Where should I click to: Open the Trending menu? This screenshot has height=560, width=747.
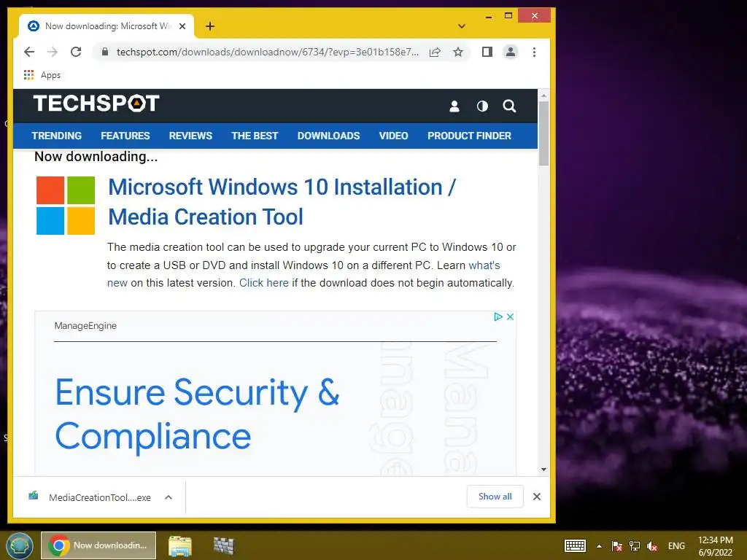click(57, 136)
